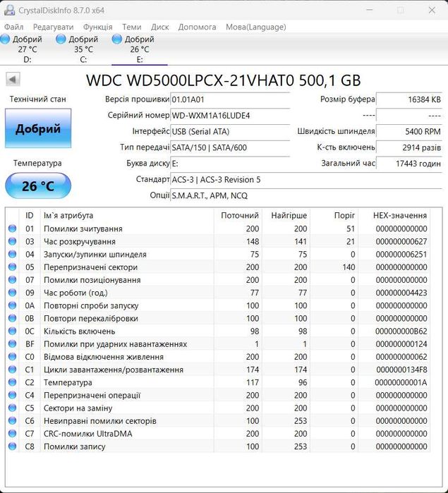Click blue status dot for attribute C0
This screenshot has width=448, height=493.
point(12,357)
